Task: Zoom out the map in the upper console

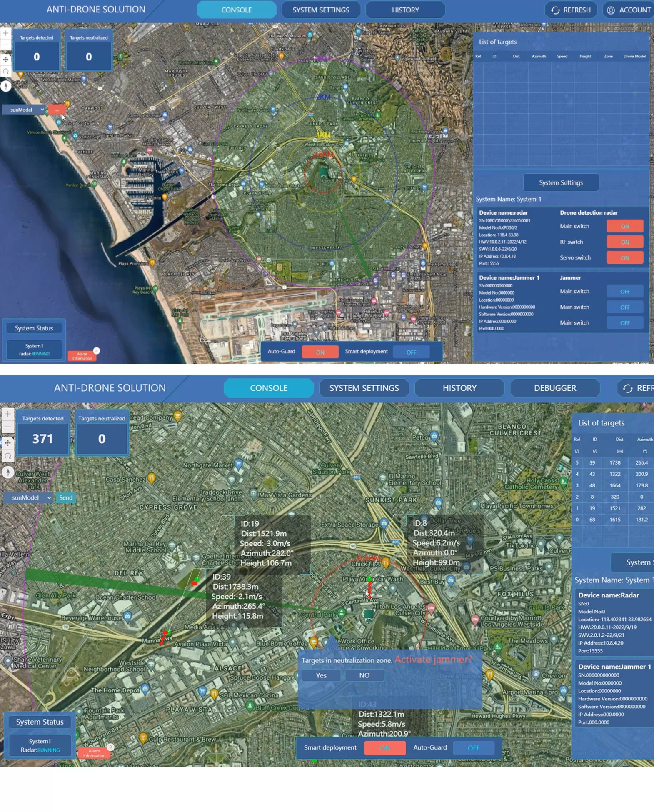Action: pos(5,45)
